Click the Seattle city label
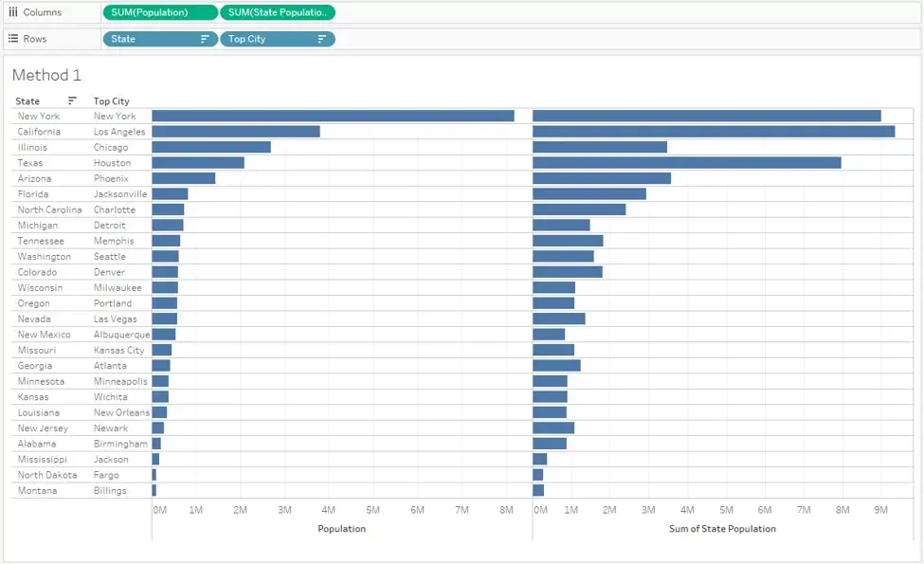This screenshot has height=564, width=924. [x=110, y=256]
